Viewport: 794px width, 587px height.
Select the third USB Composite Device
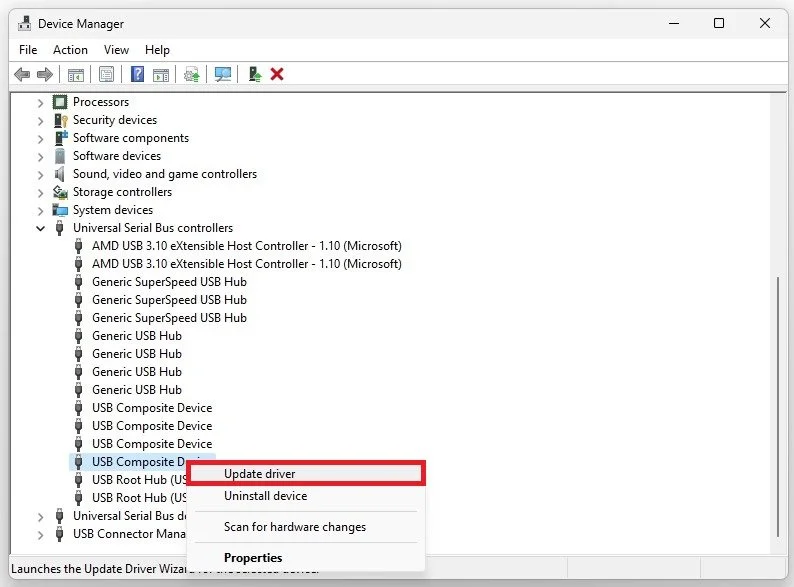[x=152, y=444]
